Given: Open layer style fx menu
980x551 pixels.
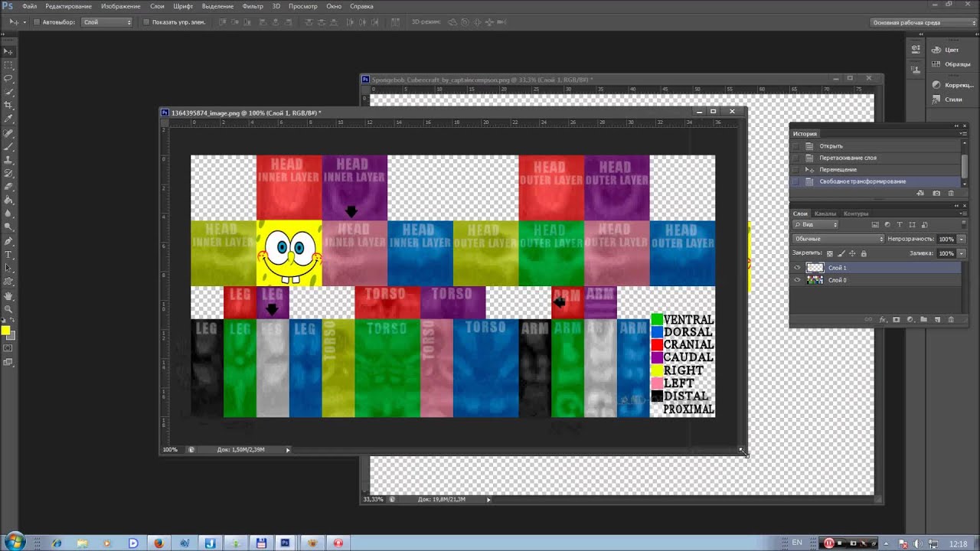Looking at the screenshot, I should [x=883, y=319].
